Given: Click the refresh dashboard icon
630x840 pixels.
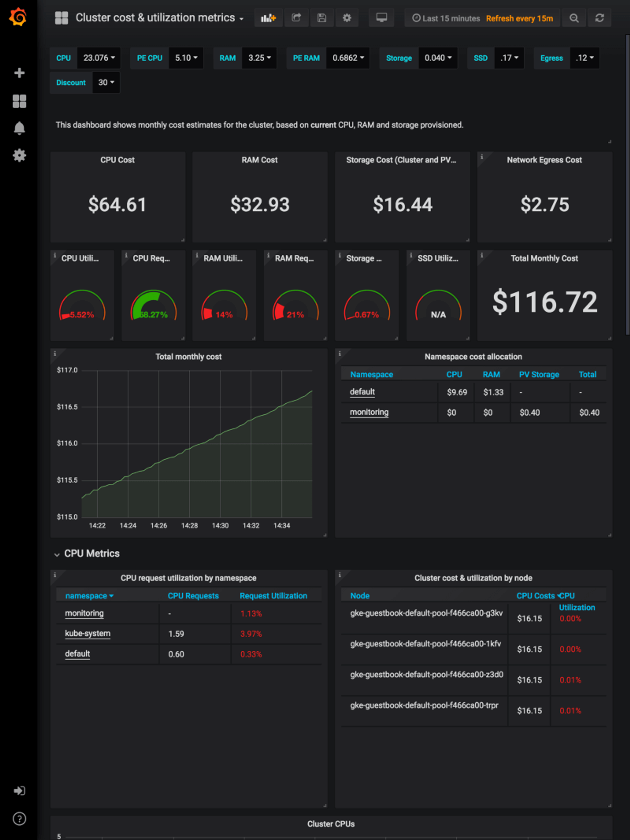Looking at the screenshot, I should [599, 17].
